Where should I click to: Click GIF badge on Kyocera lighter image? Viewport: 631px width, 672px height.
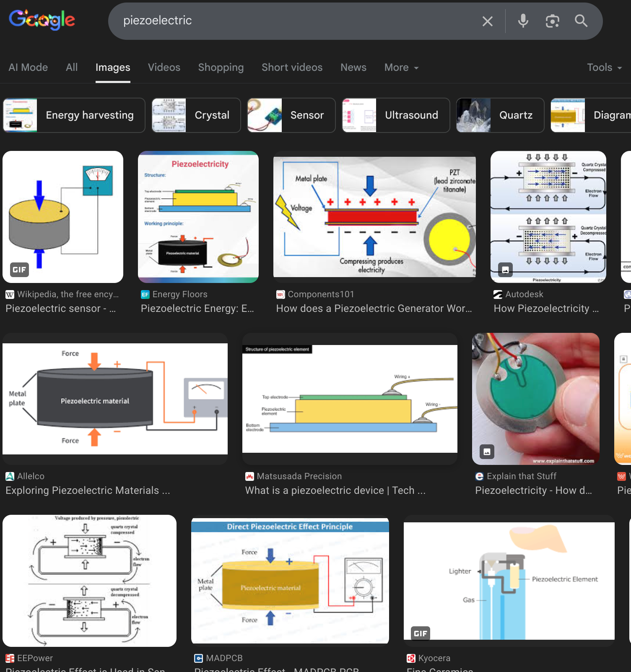coord(421,633)
